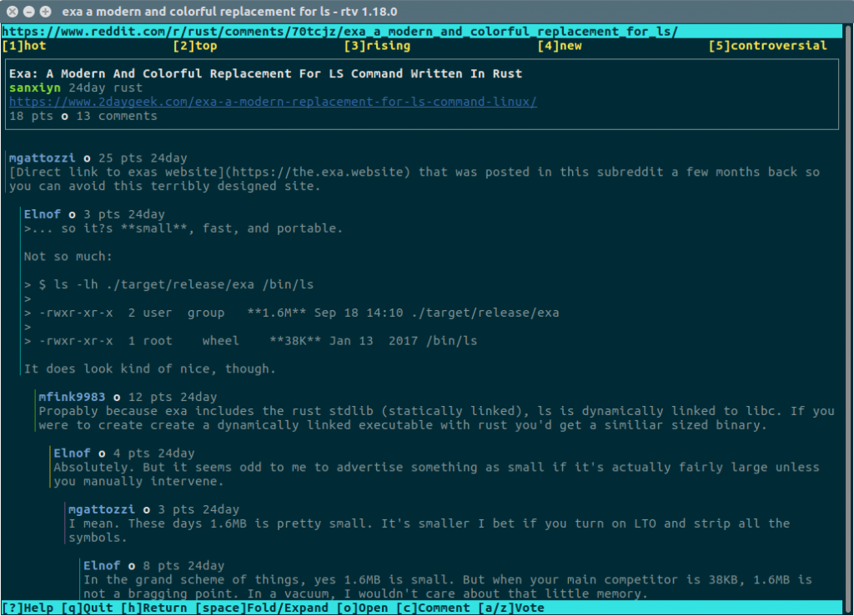Open the [3]rising sort tab
This screenshot has height=616, width=854.
(x=377, y=46)
